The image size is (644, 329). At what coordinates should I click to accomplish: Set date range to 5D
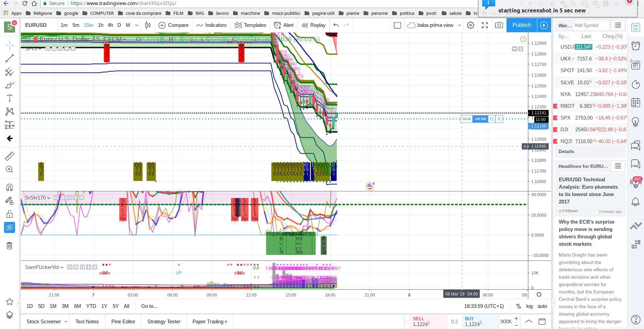coord(41,306)
